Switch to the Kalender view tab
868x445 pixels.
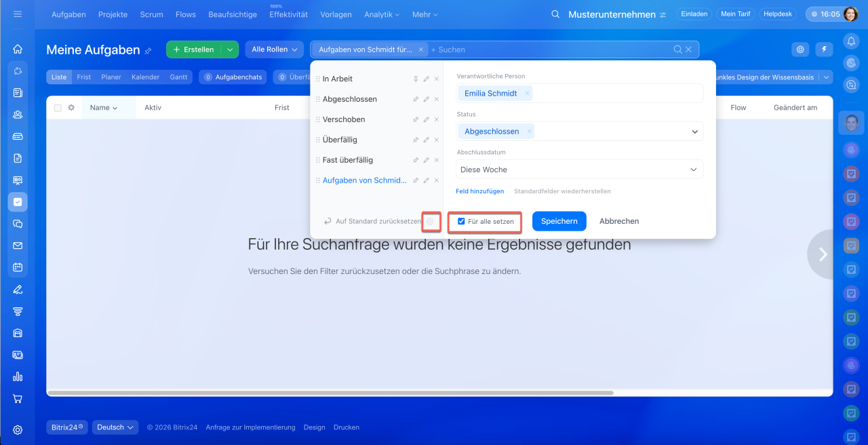coord(145,77)
